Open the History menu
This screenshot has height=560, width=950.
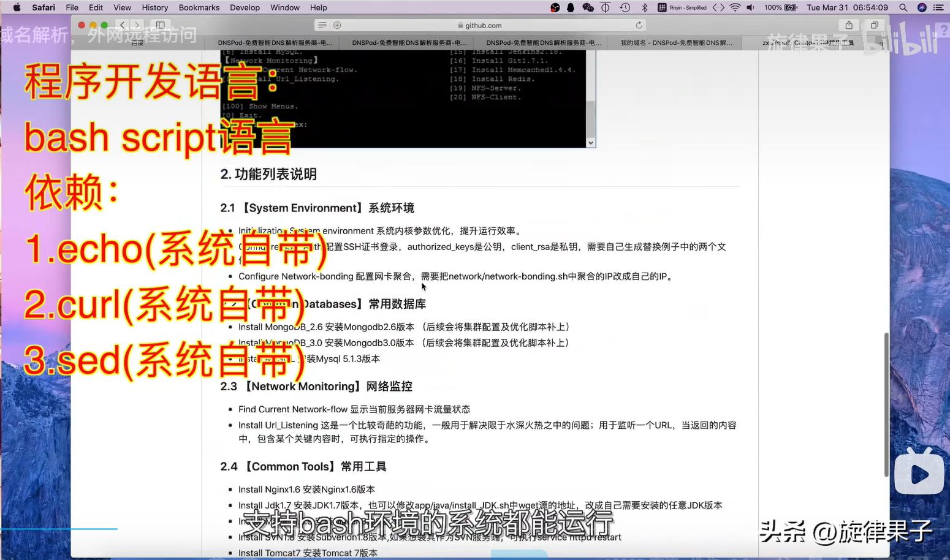pos(154,7)
